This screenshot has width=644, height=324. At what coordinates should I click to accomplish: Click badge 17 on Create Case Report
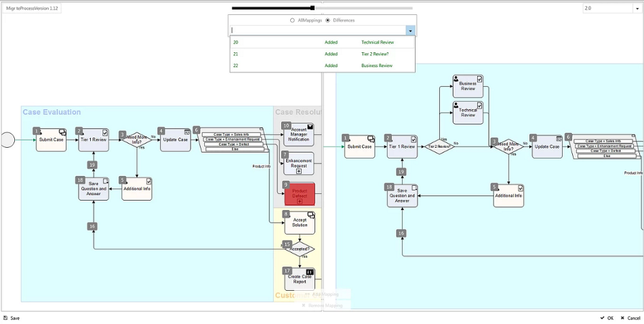coord(287,271)
